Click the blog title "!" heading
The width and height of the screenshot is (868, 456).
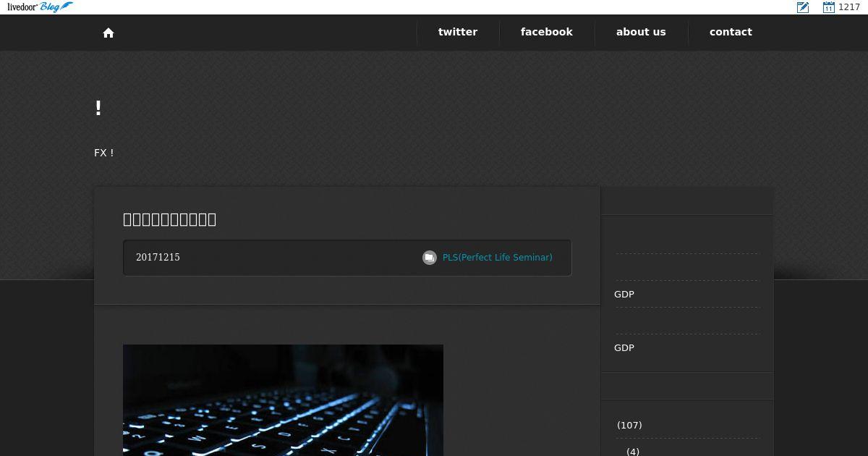point(98,109)
